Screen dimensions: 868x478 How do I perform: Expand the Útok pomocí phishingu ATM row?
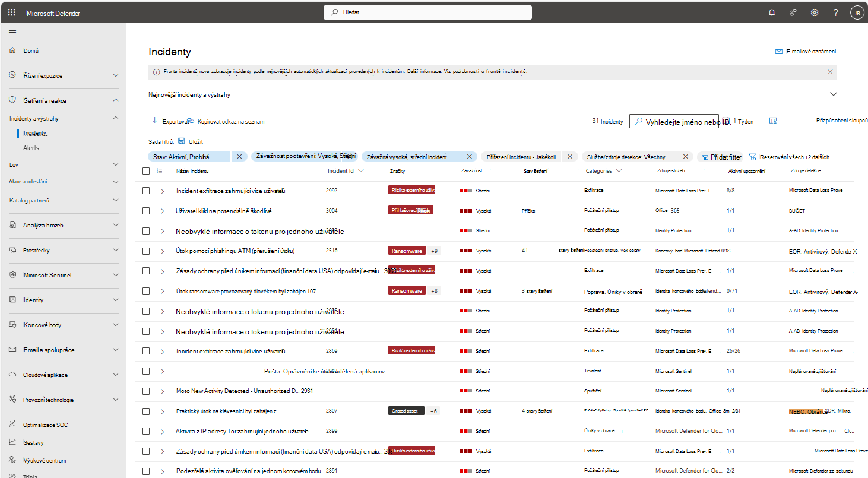point(162,251)
